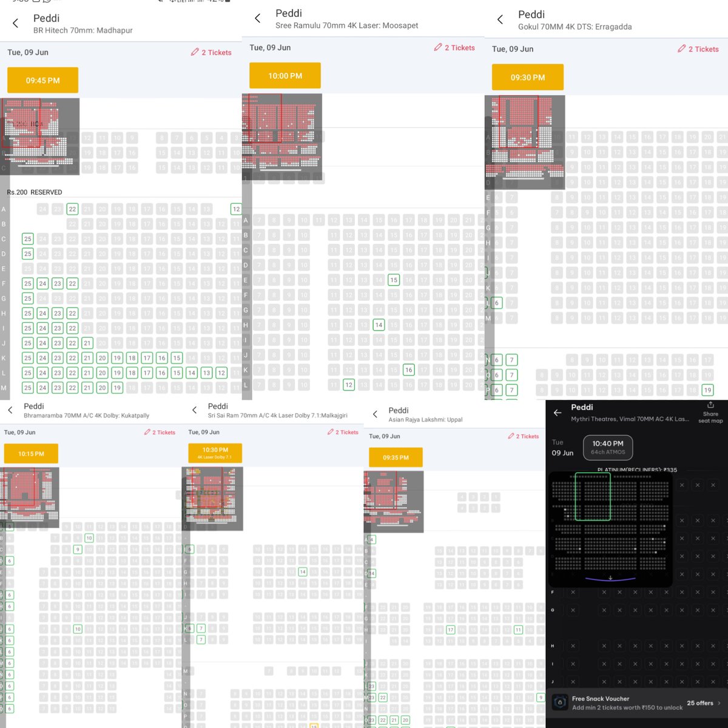This screenshot has width=728, height=728.
Task: Open 2 Tickets editor in Sri Sai Ram panel
Action: point(343,433)
